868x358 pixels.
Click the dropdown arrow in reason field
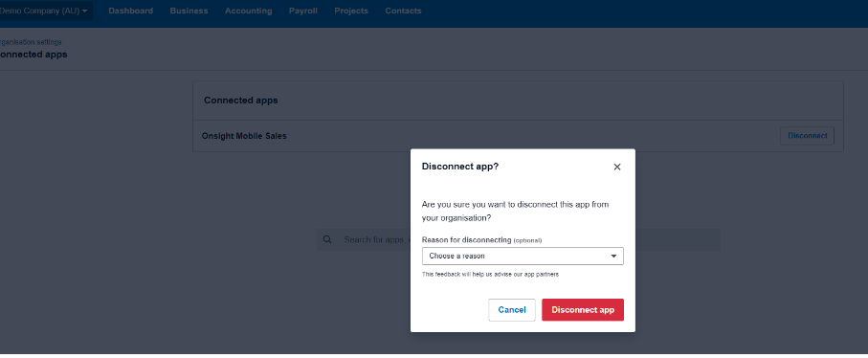pyautogui.click(x=613, y=257)
